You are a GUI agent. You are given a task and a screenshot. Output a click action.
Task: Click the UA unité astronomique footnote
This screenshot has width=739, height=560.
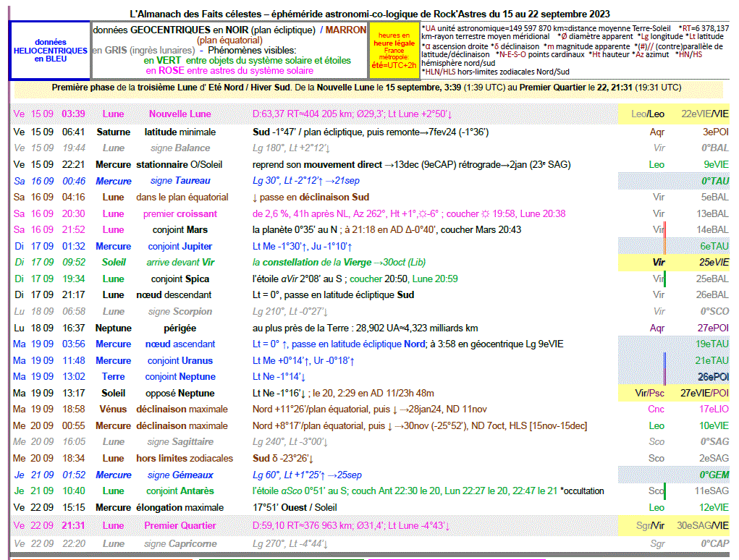(x=546, y=28)
